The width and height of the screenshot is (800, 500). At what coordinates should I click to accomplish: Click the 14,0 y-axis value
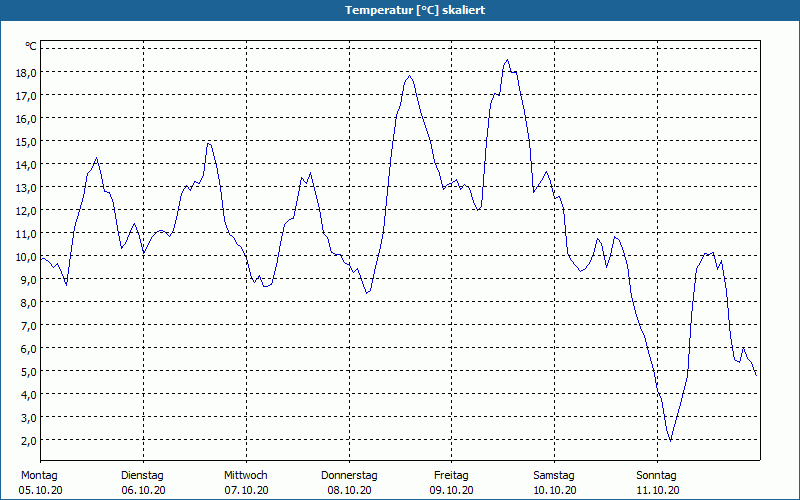coord(27,165)
